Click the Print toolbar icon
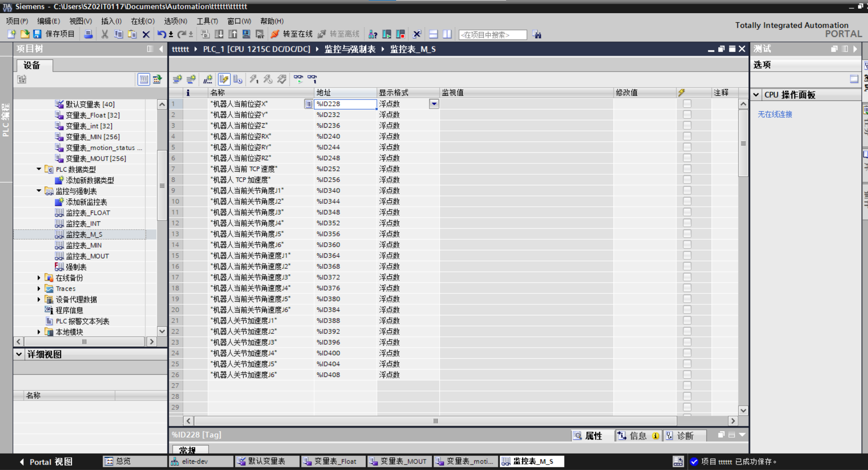Viewport: 868px width, 470px height. click(89, 34)
